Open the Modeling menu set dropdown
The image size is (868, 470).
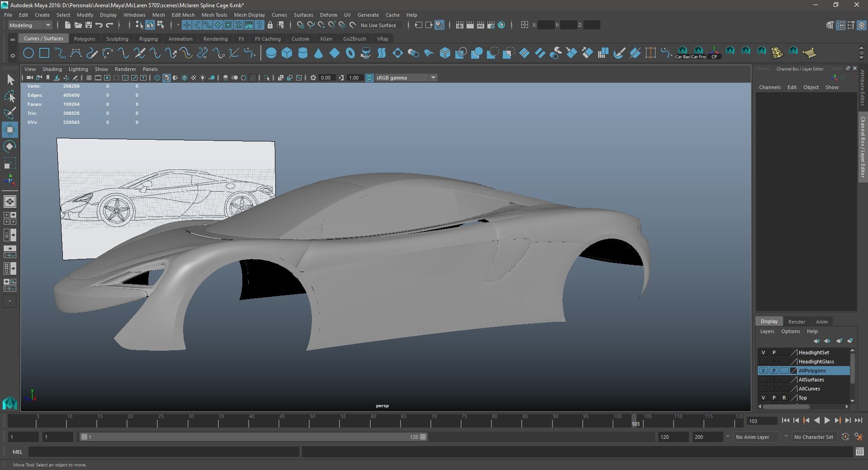point(30,25)
